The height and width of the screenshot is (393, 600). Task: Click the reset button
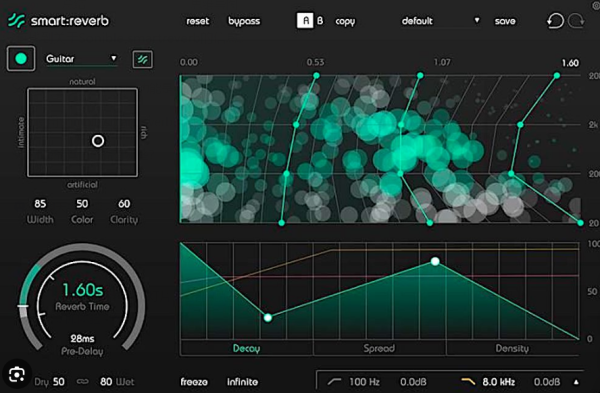(x=197, y=21)
